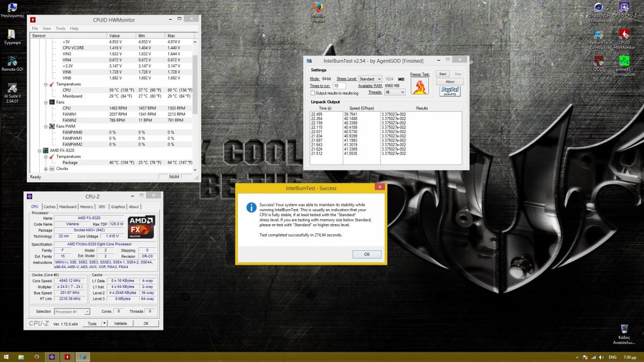This screenshot has height=362, width=644.
Task: Switch to the Mainboard tab in CPU-Z
Action: pos(68,206)
